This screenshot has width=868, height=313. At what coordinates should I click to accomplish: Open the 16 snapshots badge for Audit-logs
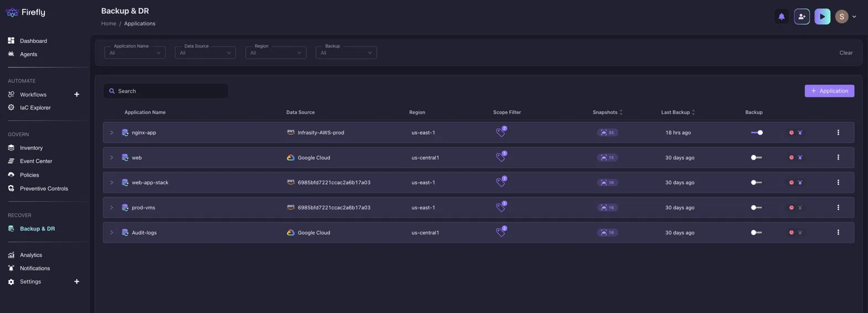tap(607, 233)
